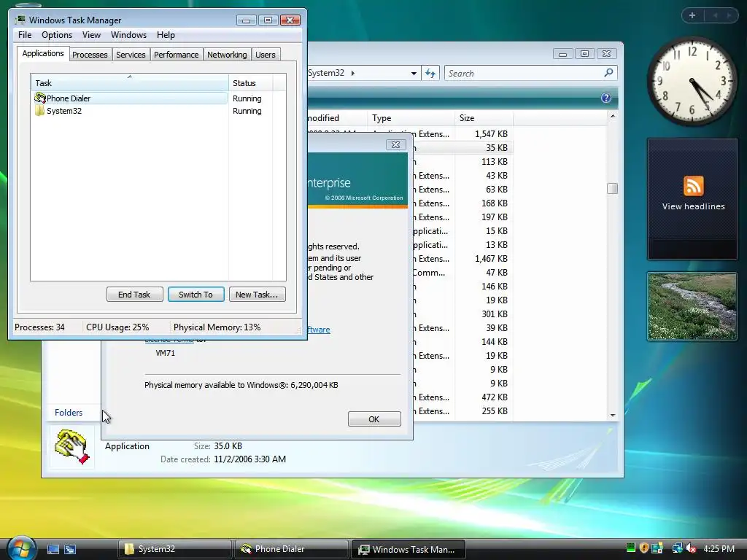Click the tray icon left of the network icon
Image resolution: width=747 pixels, height=560 pixels.
657,548
